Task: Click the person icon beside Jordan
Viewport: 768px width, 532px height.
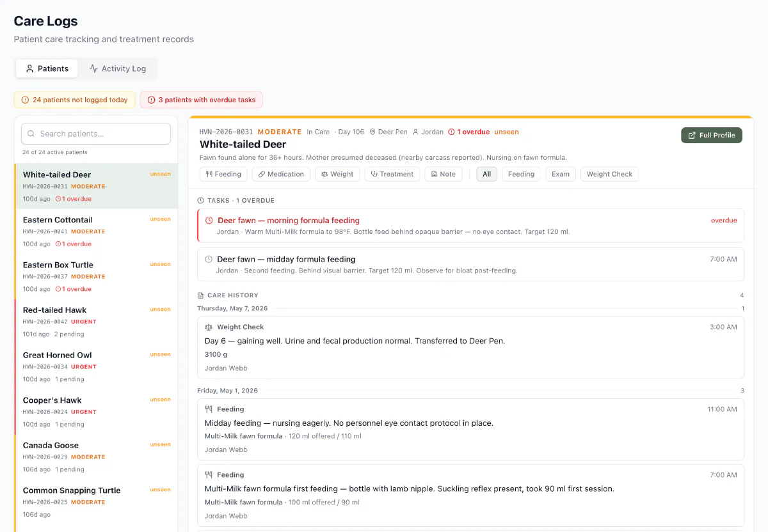Action: pos(415,132)
